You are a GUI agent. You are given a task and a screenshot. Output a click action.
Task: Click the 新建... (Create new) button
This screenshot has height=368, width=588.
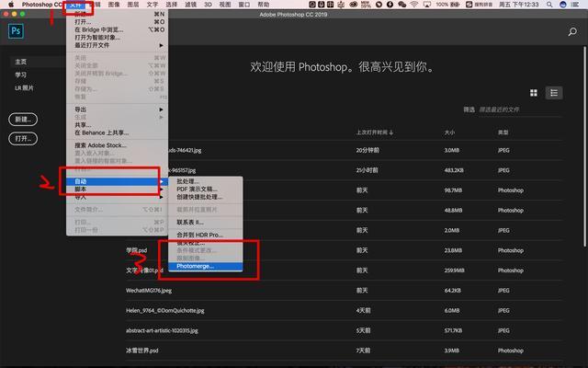[23, 120]
